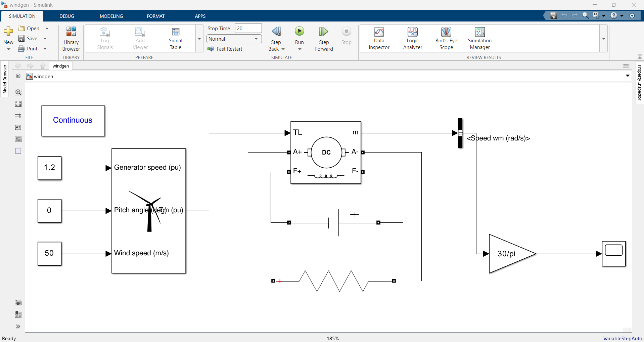Click Fit to View in left palette

[x=18, y=104]
